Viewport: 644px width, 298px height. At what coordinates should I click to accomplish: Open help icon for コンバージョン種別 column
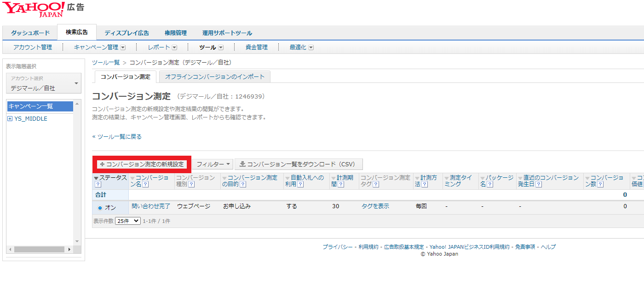(x=191, y=184)
